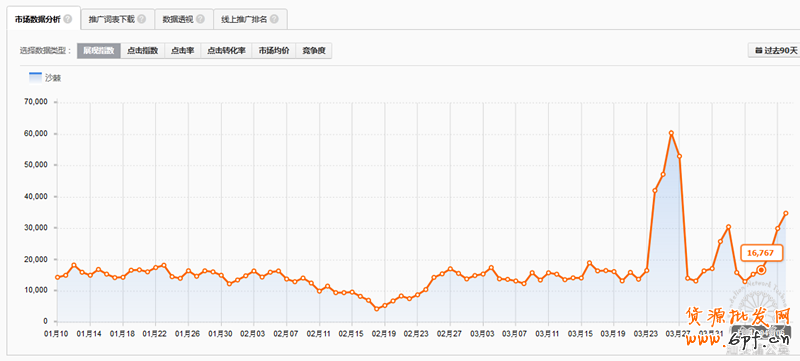Select 竞争度 data type
This screenshot has width=800, height=361.
(314, 51)
